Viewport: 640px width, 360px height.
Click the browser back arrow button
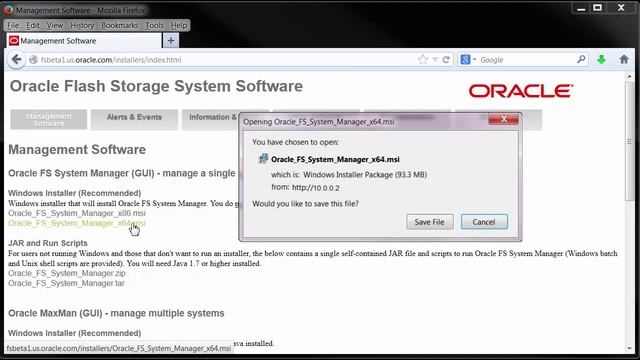[x=16, y=60]
